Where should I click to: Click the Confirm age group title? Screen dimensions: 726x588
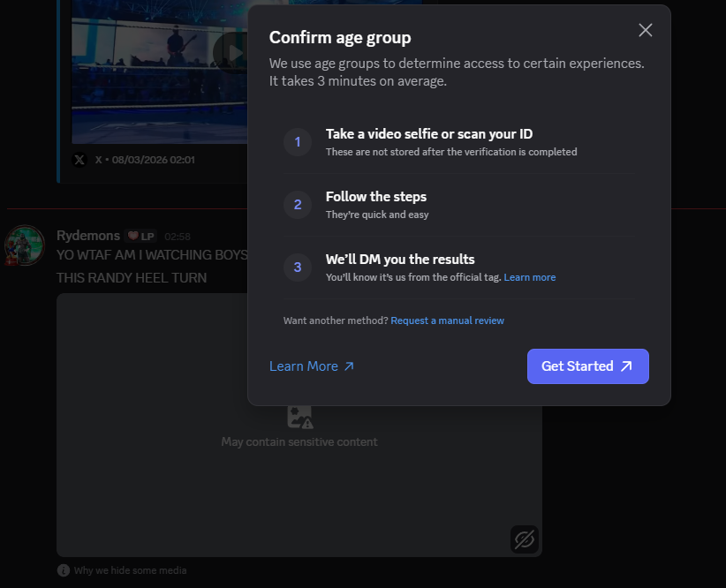click(x=340, y=38)
